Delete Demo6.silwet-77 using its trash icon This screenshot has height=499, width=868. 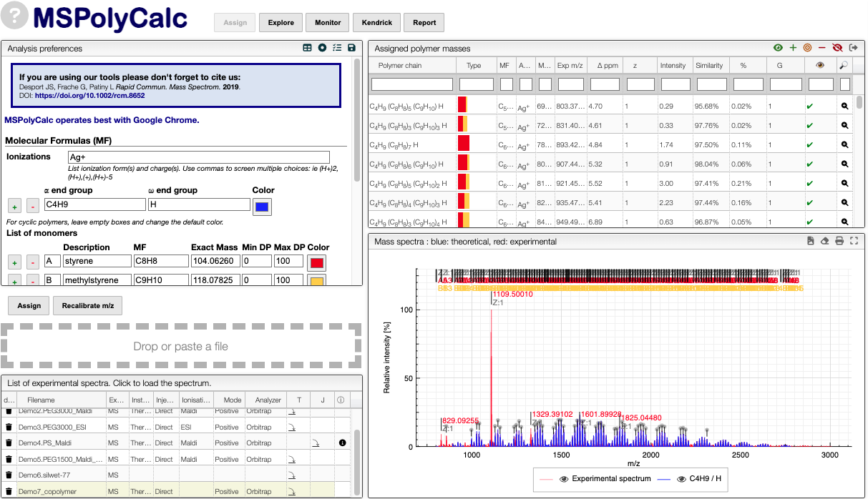[9, 475]
